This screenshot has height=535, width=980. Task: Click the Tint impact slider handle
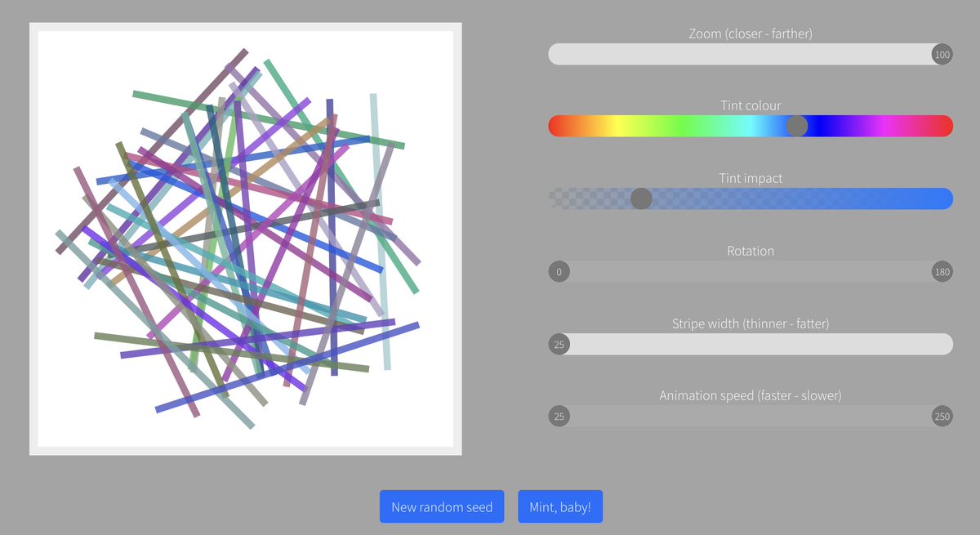(x=642, y=198)
